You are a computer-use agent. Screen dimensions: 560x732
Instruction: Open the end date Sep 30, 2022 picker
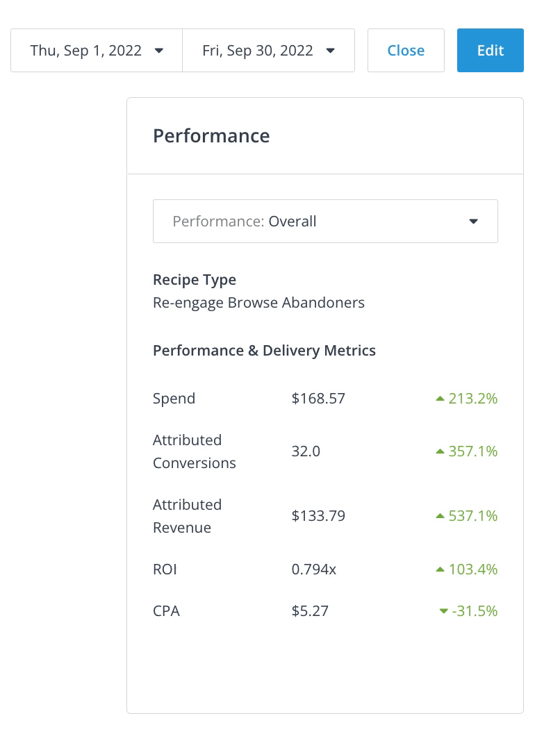pos(268,51)
